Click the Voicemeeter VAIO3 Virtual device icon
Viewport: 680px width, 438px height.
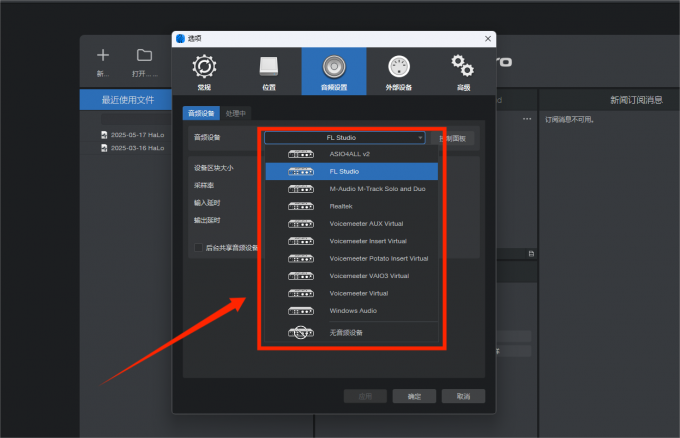point(301,276)
